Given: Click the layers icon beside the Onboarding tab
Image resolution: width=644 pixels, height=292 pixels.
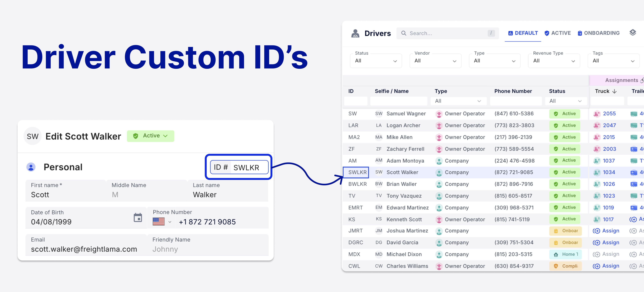Looking at the screenshot, I should pos(633,33).
